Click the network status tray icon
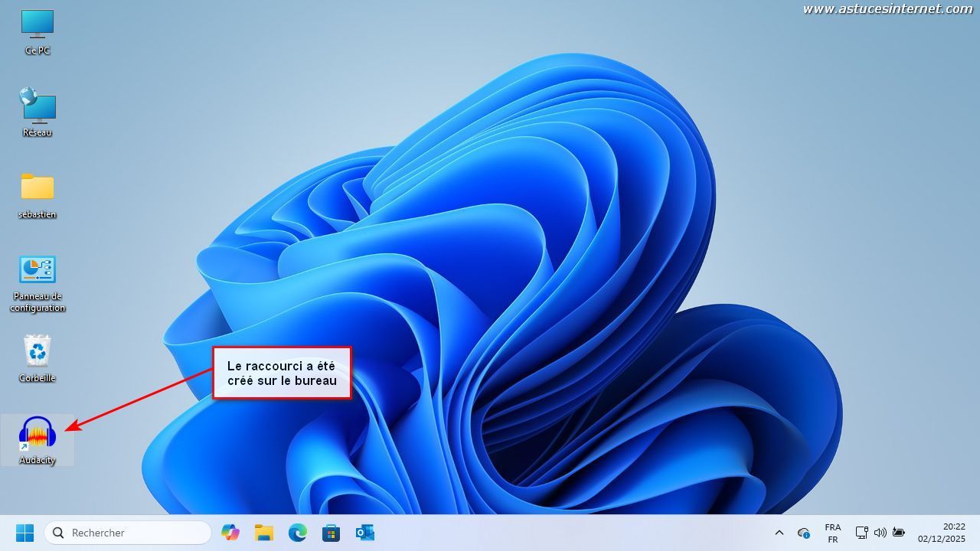The image size is (980, 551). (x=861, y=533)
